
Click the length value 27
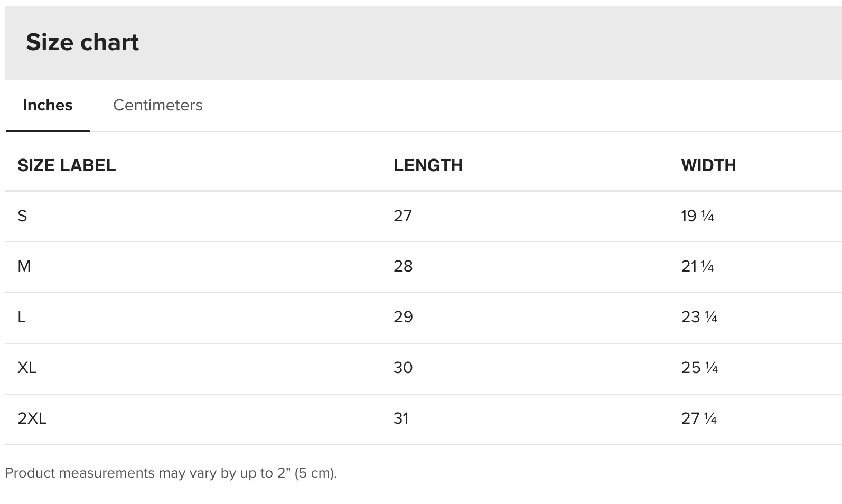(403, 216)
